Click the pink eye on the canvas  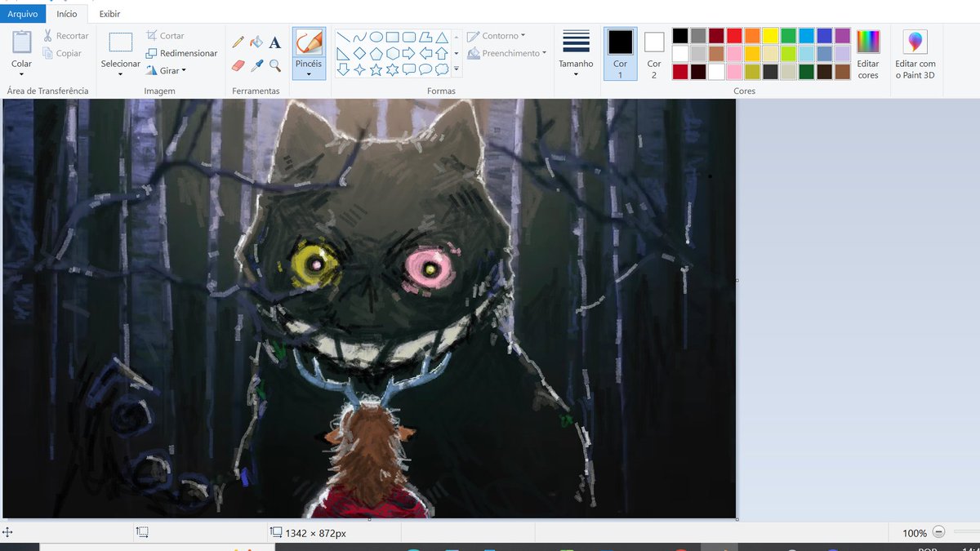pos(428,267)
